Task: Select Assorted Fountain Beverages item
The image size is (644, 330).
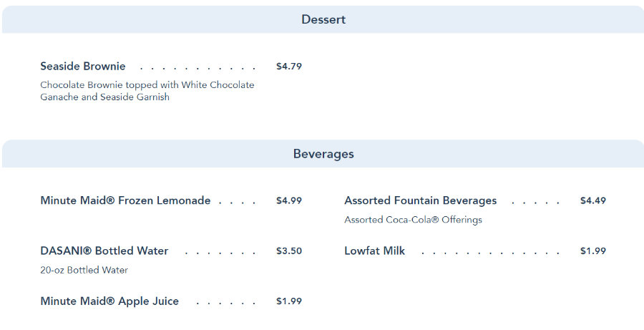Action: [420, 200]
